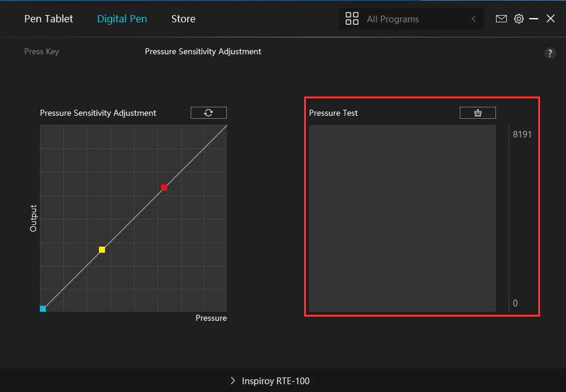This screenshot has height=392, width=566.
Task: Open the mail feedback icon
Action: [x=501, y=19]
